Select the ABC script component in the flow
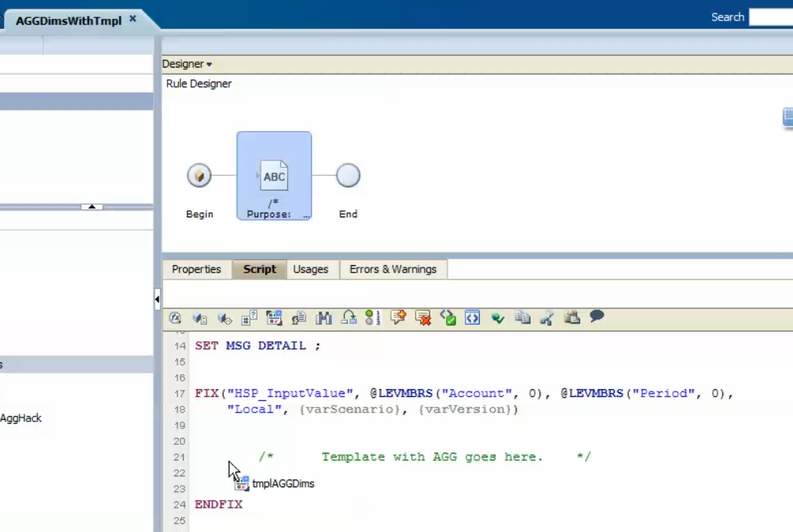The height and width of the screenshot is (532, 793). click(x=274, y=176)
